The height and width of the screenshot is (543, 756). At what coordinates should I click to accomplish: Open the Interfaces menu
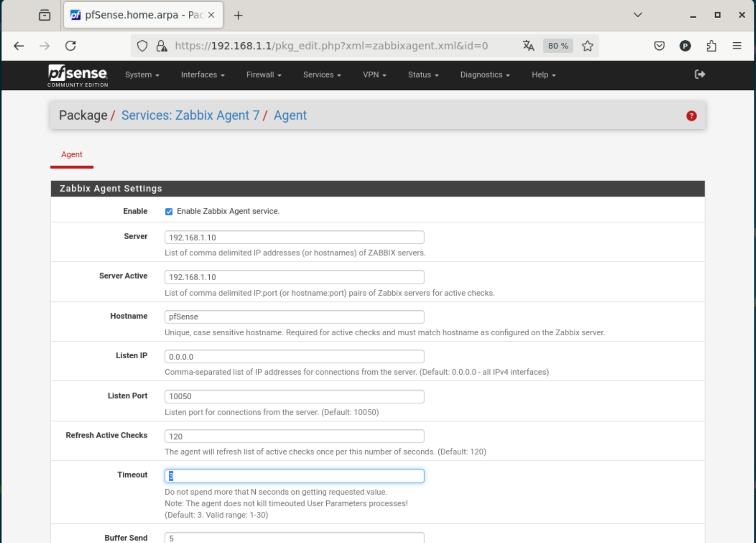(x=203, y=75)
